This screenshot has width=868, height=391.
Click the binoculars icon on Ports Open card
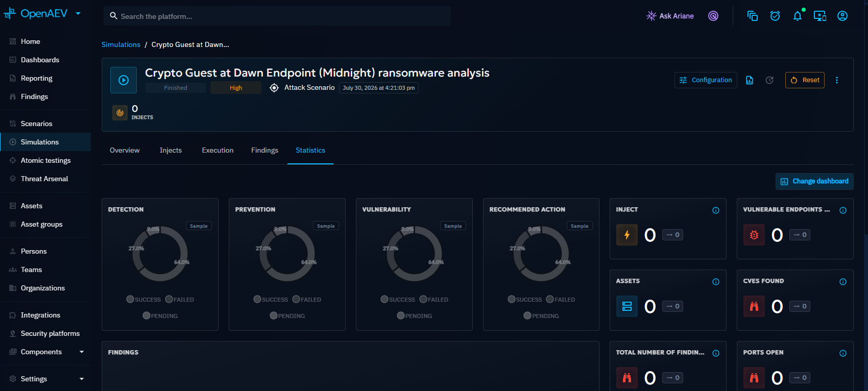click(754, 378)
